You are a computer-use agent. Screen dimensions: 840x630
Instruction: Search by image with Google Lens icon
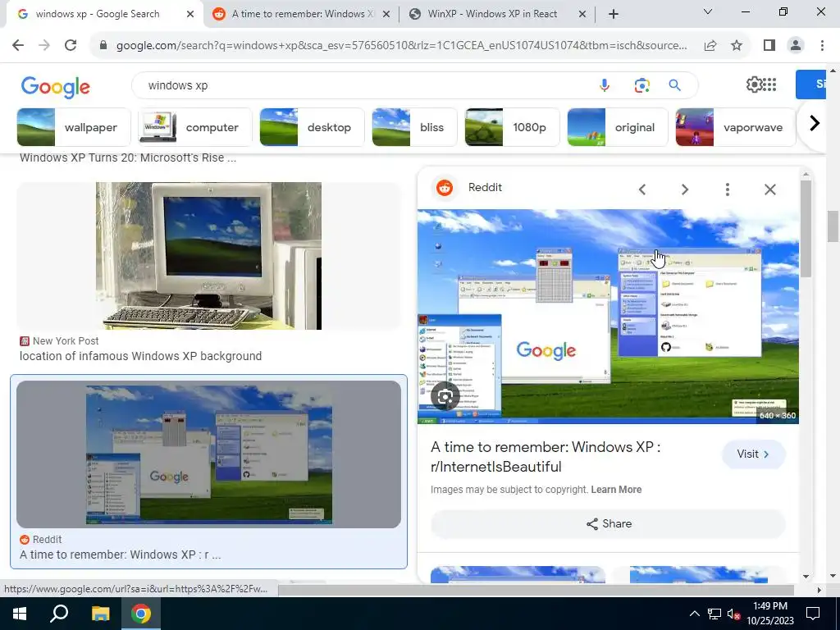[641, 85]
